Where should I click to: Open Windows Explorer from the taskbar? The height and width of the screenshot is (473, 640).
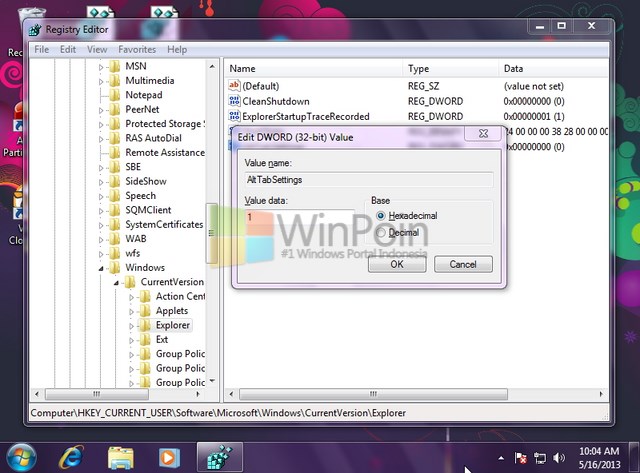[x=121, y=457]
